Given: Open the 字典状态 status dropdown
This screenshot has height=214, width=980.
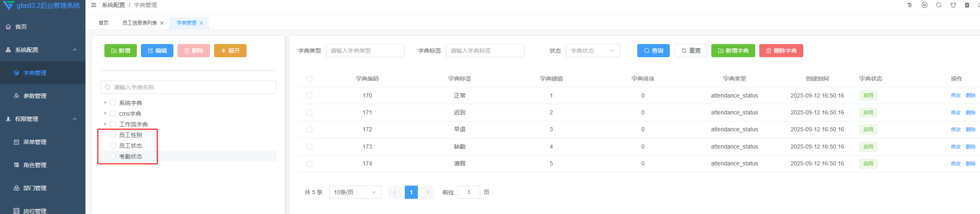Looking at the screenshot, I should (593, 51).
